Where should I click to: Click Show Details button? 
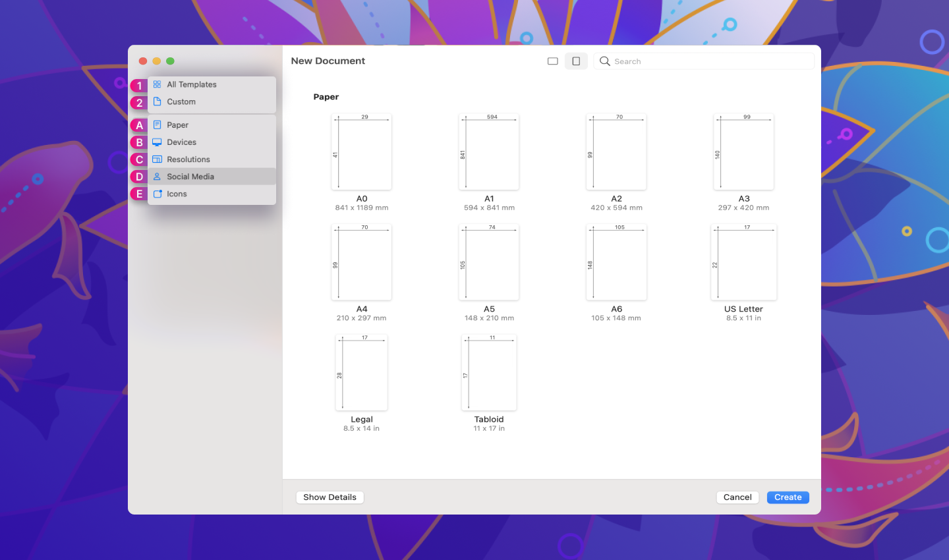click(x=330, y=497)
